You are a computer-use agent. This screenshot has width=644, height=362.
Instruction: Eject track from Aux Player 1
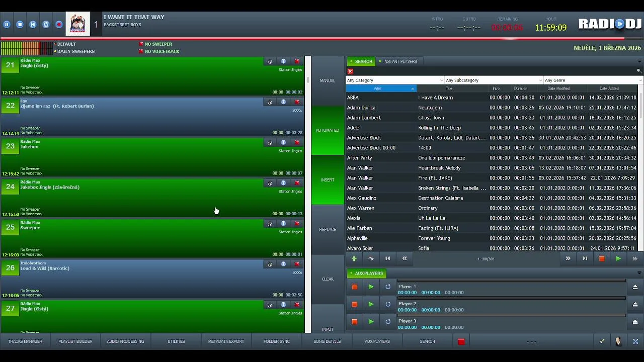coord(635,287)
